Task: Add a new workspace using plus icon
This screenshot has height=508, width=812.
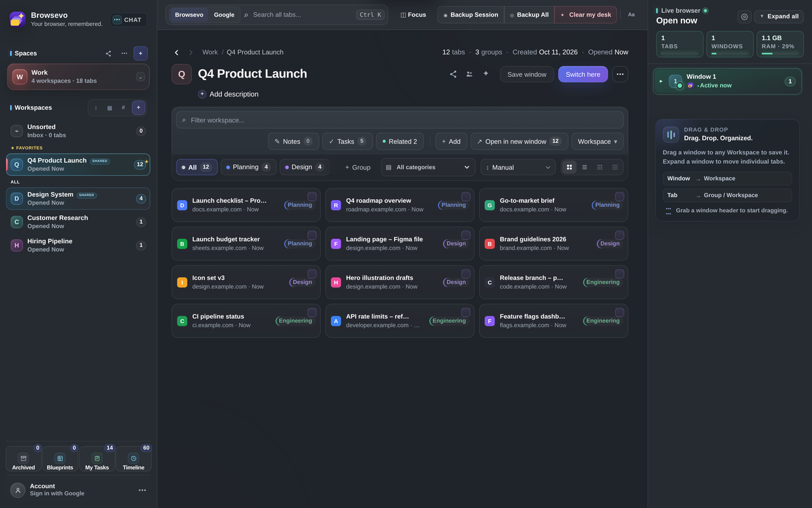Action: (x=138, y=107)
